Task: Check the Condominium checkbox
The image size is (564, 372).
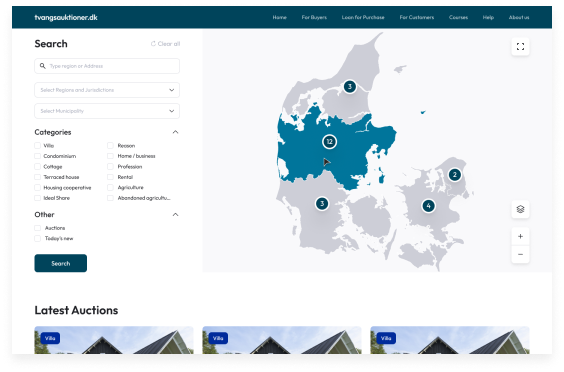Action: 37,156
